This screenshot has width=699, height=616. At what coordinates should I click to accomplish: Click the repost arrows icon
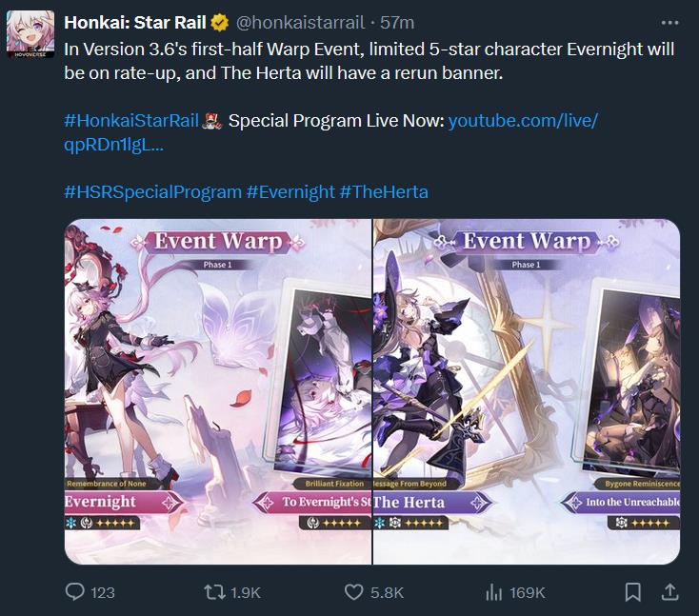point(214,592)
